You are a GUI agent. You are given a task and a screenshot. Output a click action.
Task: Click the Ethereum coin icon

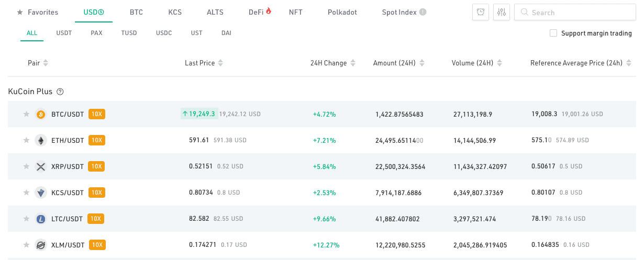coord(40,140)
